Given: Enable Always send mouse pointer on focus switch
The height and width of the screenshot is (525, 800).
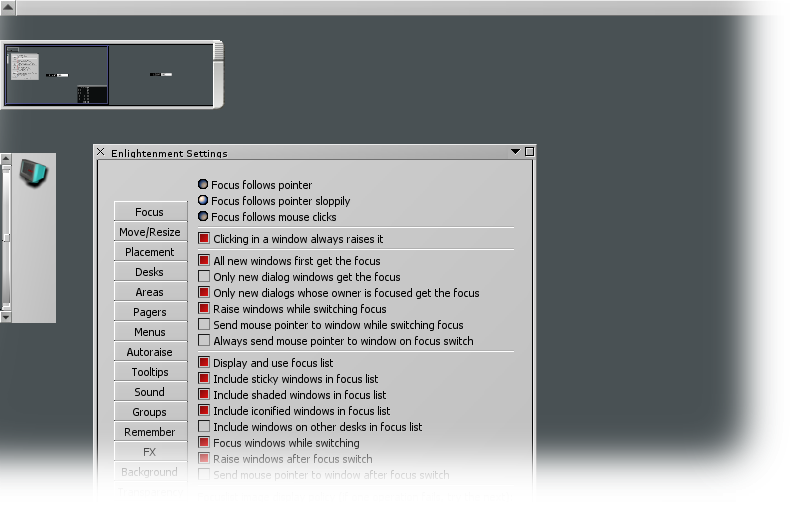Looking at the screenshot, I should tap(204, 340).
